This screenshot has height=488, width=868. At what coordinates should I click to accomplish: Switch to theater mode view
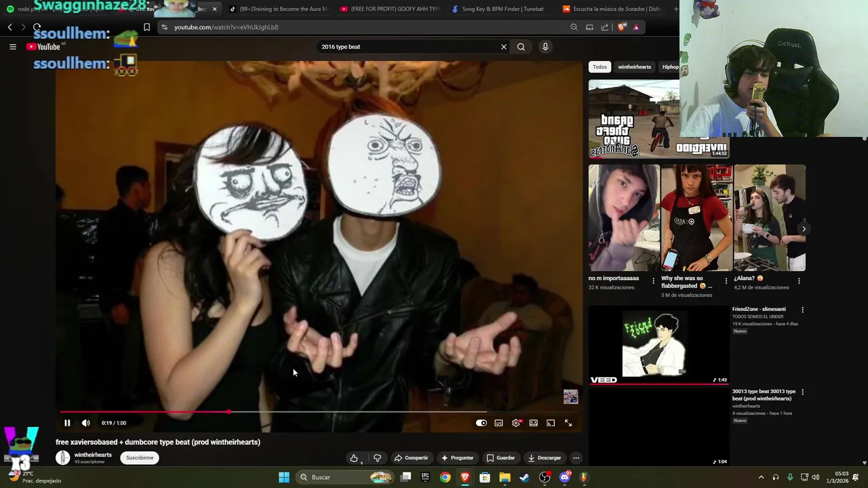(x=534, y=423)
